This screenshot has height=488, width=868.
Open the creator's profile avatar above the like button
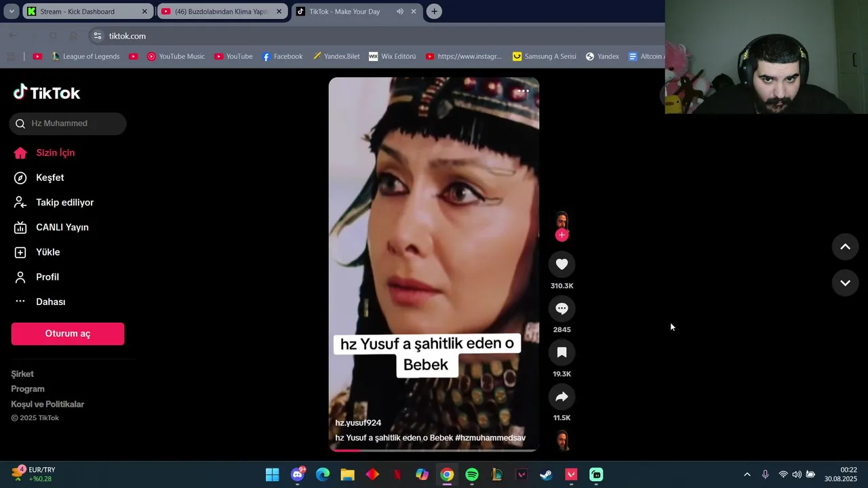click(561, 221)
